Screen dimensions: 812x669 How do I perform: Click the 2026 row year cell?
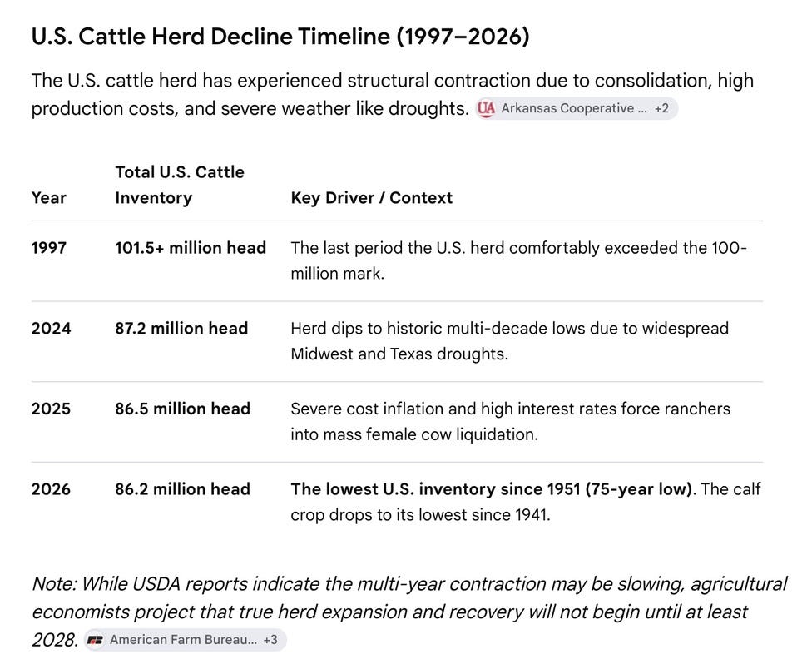51,489
